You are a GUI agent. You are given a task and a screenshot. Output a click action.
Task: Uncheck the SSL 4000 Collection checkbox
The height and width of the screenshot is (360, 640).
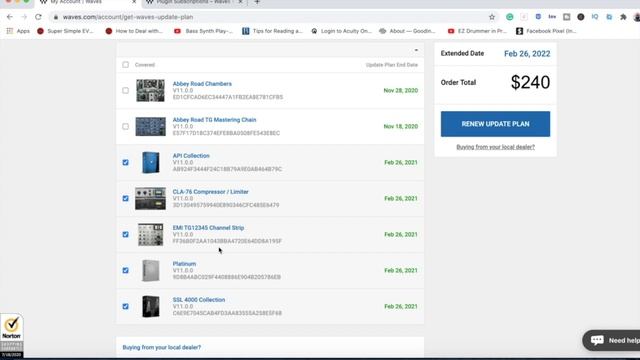click(x=125, y=306)
